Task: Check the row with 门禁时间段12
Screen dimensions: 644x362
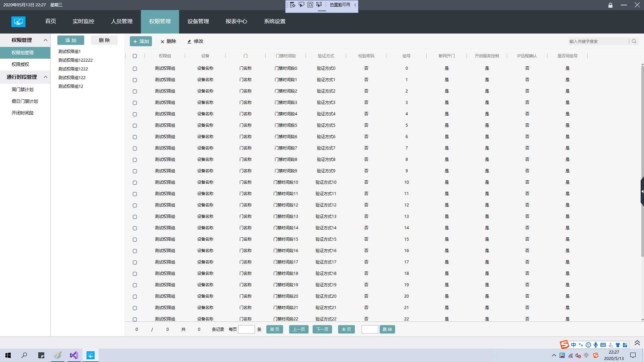Action: pos(135,205)
